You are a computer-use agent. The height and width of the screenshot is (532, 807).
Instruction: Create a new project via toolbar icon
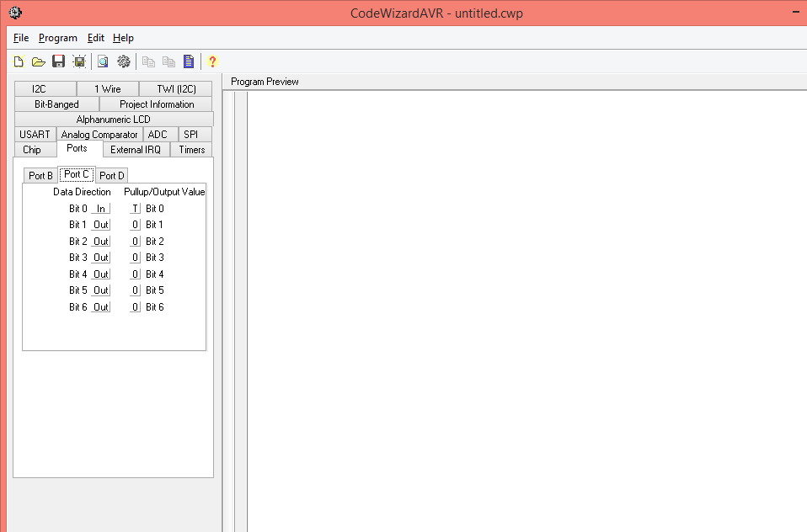pos(19,61)
